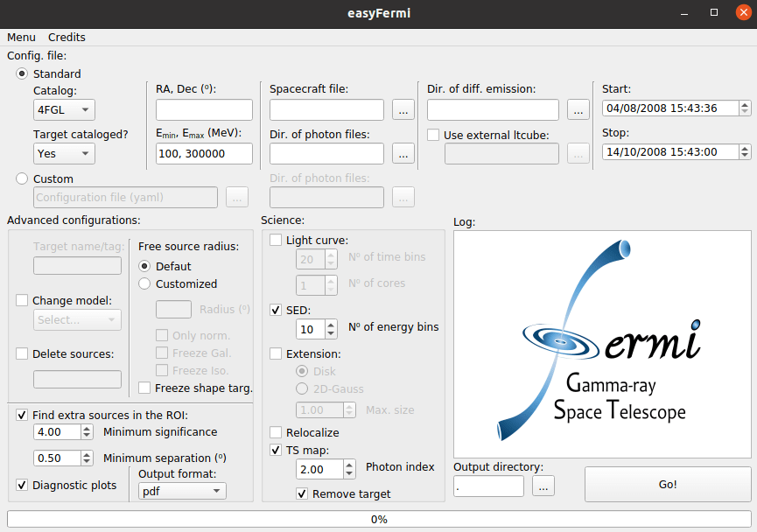757x532 pixels.
Task: Click the RA, Dec input field
Action: click(x=204, y=110)
